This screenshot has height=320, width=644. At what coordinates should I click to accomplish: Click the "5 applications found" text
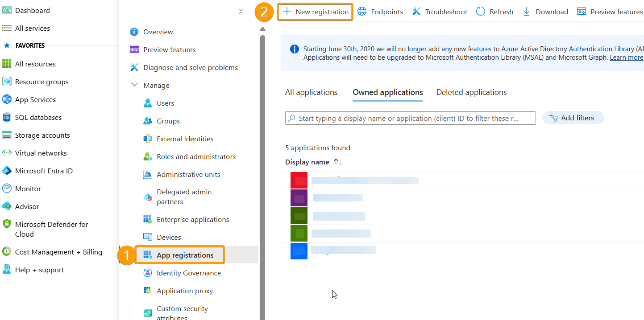[x=318, y=148]
